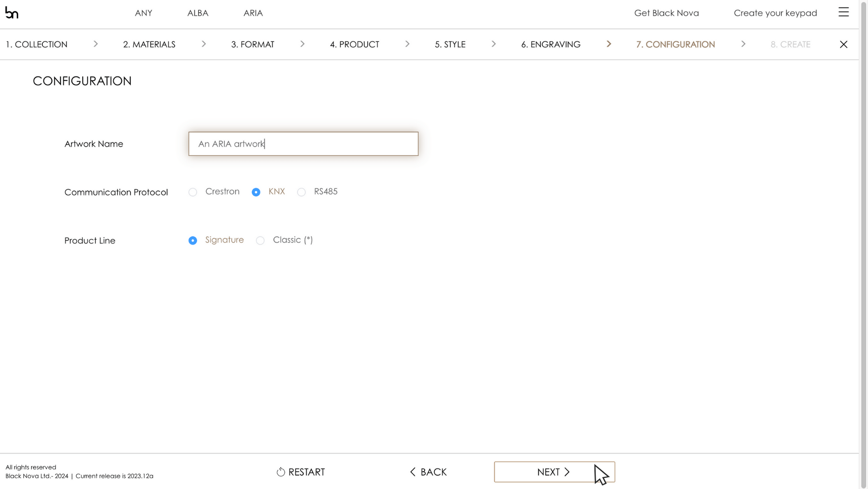Click the forward arrow inside the NEXT button

pyautogui.click(x=568, y=472)
